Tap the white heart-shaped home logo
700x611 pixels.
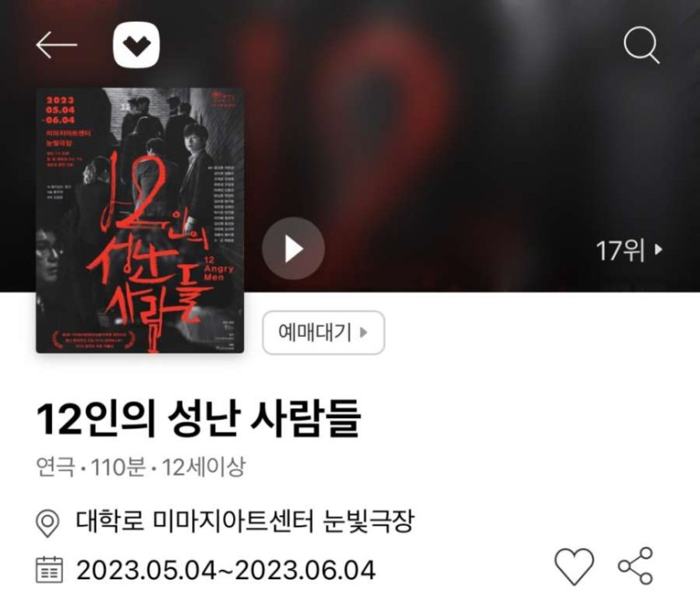(x=136, y=45)
